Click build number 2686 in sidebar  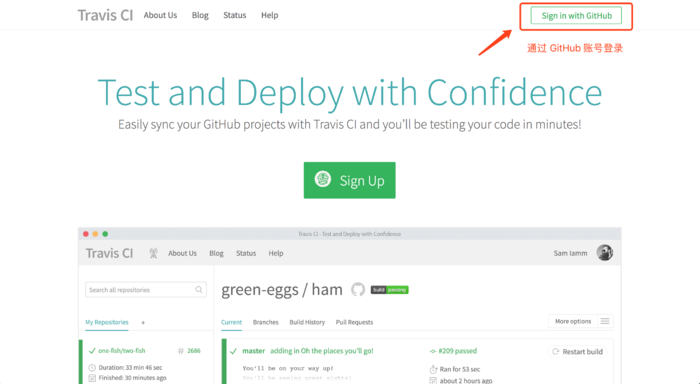pos(194,351)
